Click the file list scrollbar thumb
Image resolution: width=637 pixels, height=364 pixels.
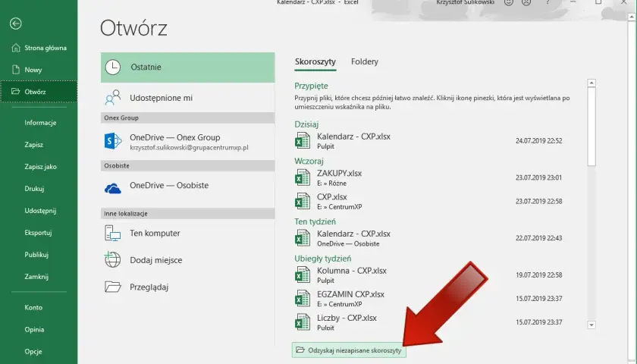[x=591, y=127]
